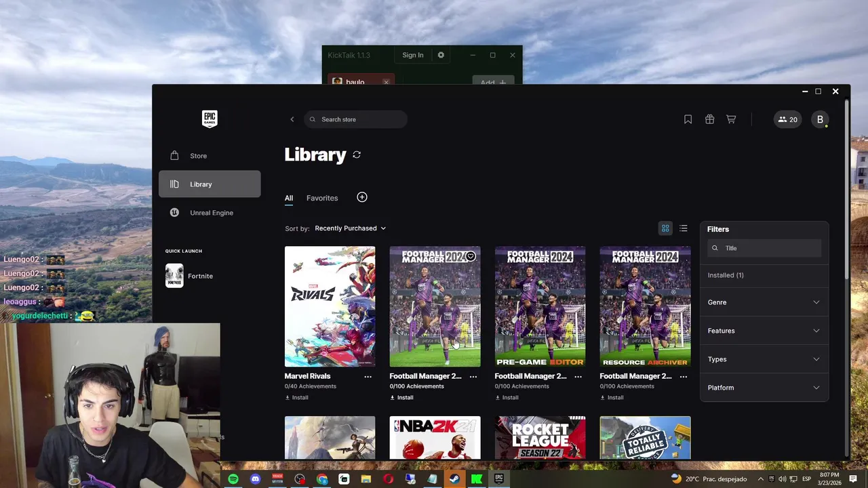Select the All tab in Library
This screenshot has width=868, height=488.
(x=289, y=198)
